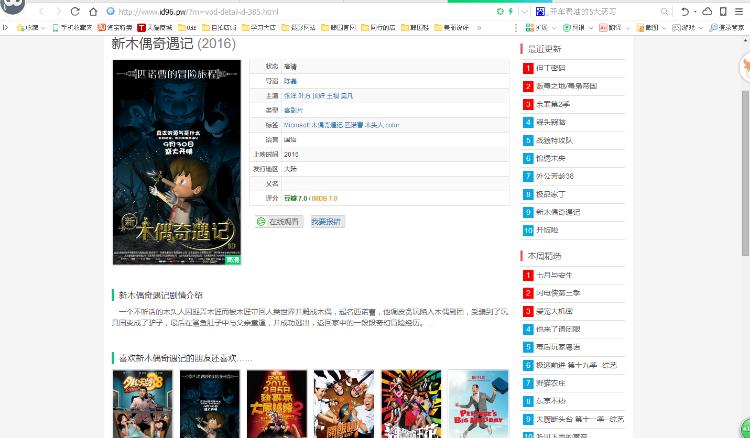Screen dimensions: 750x438
Task: Reload the current page
Action: [75, 11]
